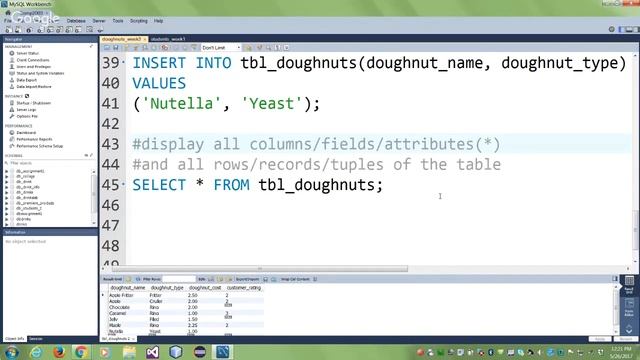Click the Revert button below results
The width and height of the screenshot is (640, 360).
click(x=625, y=339)
